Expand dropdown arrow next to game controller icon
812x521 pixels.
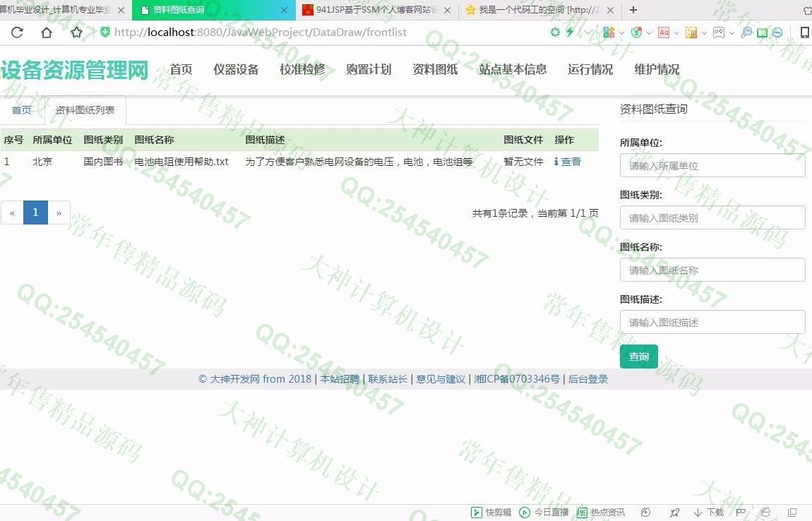(732, 32)
